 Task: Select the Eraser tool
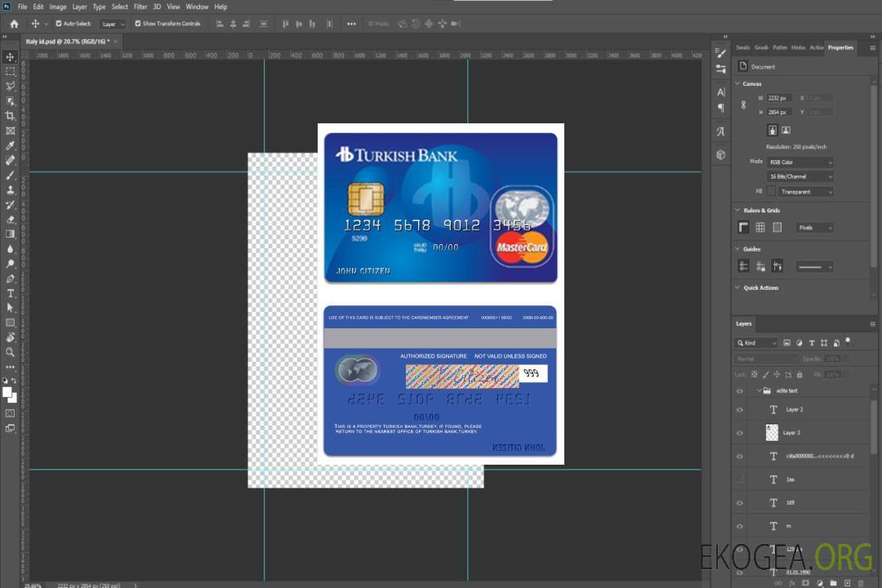point(10,220)
